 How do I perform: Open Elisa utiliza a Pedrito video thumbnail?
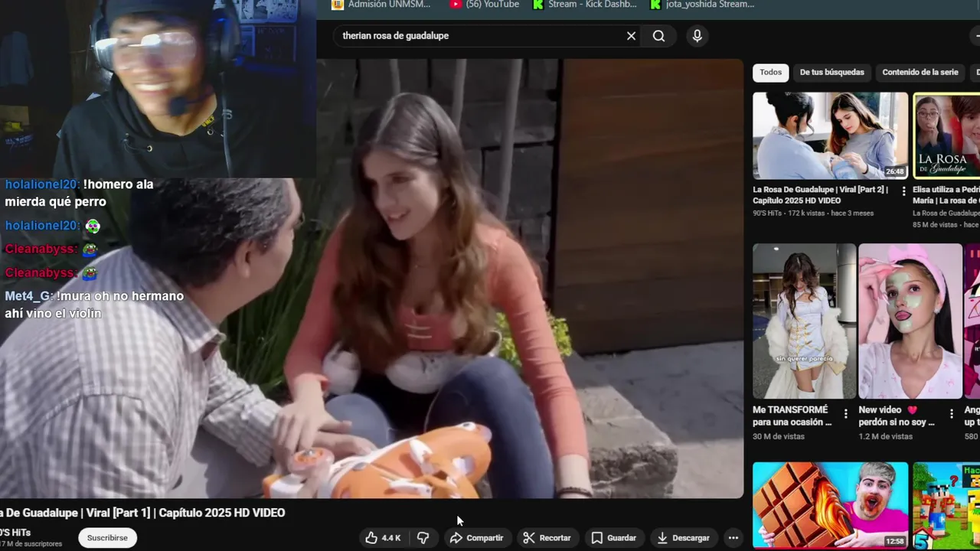(x=946, y=135)
